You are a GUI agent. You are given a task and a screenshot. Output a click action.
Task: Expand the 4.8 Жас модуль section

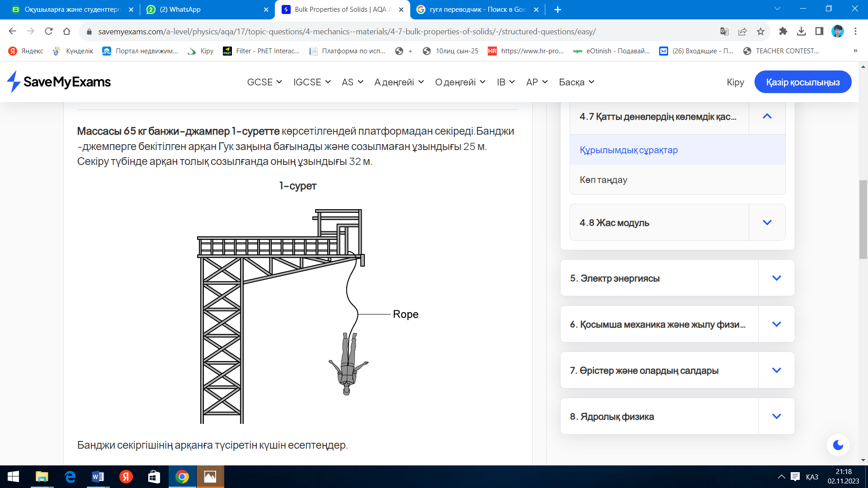(x=767, y=222)
